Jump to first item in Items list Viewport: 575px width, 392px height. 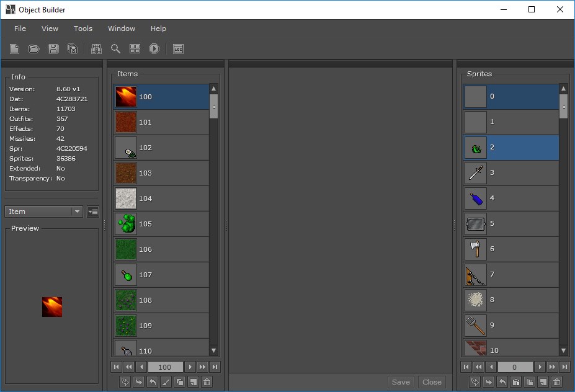click(x=116, y=367)
